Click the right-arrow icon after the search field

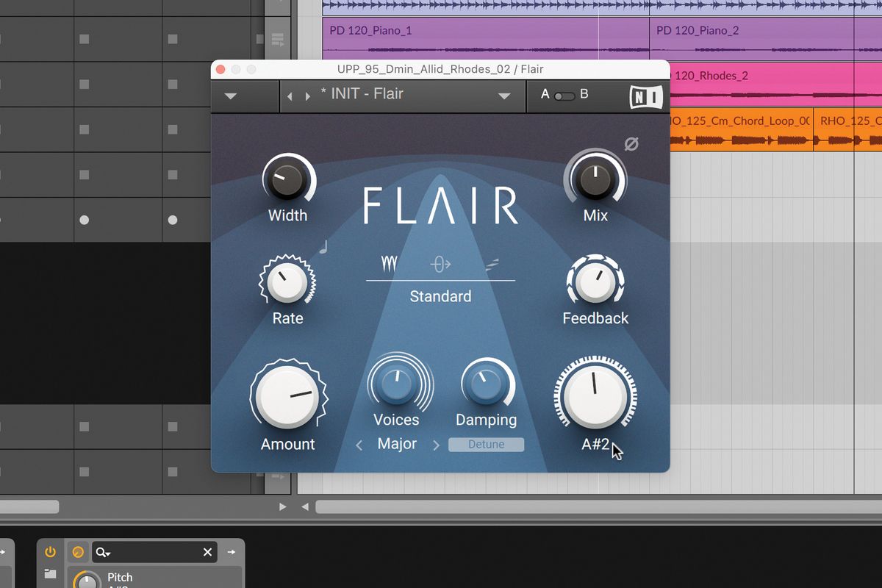(x=233, y=551)
